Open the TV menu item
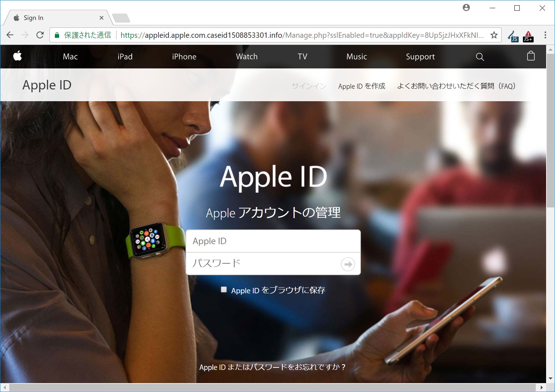 [302, 57]
